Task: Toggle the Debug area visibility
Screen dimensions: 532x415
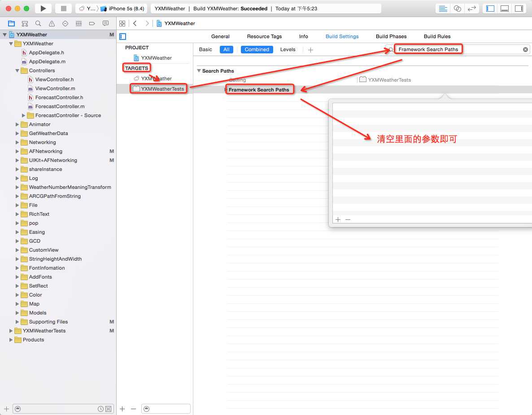Action: (505, 9)
